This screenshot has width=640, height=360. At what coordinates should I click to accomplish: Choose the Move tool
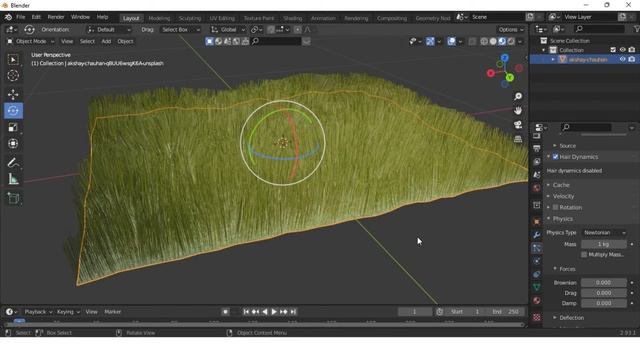pyautogui.click(x=13, y=94)
